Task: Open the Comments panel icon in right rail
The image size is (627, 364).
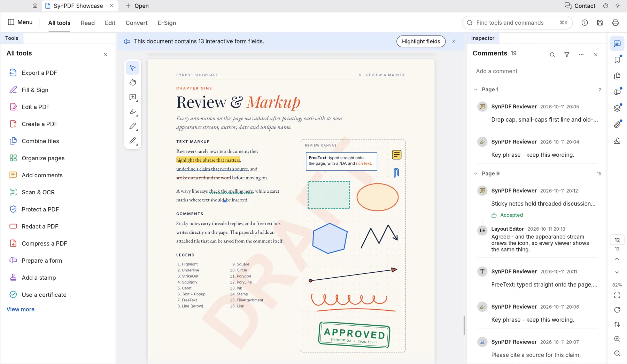Action: click(617, 44)
